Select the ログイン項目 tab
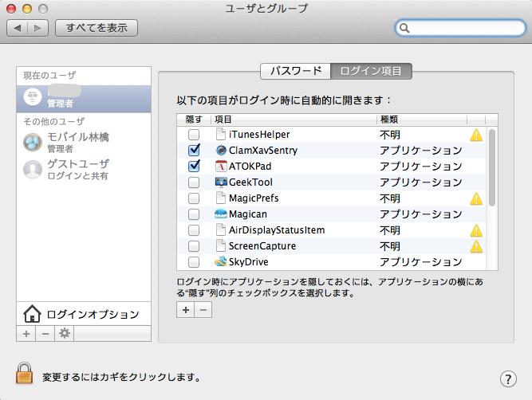 371,71
